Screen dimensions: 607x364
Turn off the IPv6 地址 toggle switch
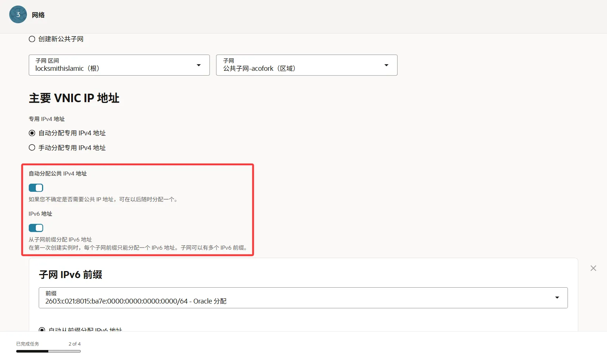(x=36, y=228)
